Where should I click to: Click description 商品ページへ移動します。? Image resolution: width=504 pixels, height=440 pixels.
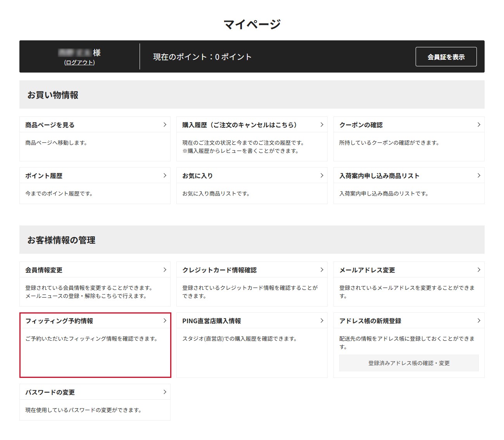(x=56, y=143)
